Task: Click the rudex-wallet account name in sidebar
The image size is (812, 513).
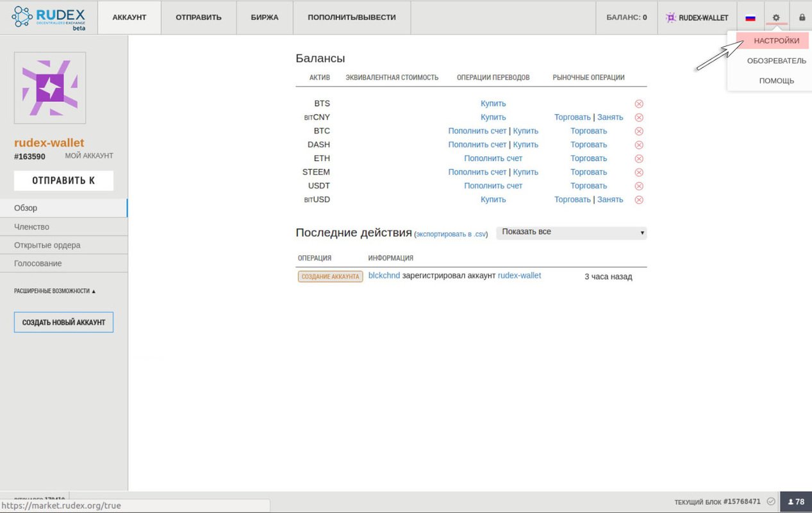Action: click(x=49, y=143)
